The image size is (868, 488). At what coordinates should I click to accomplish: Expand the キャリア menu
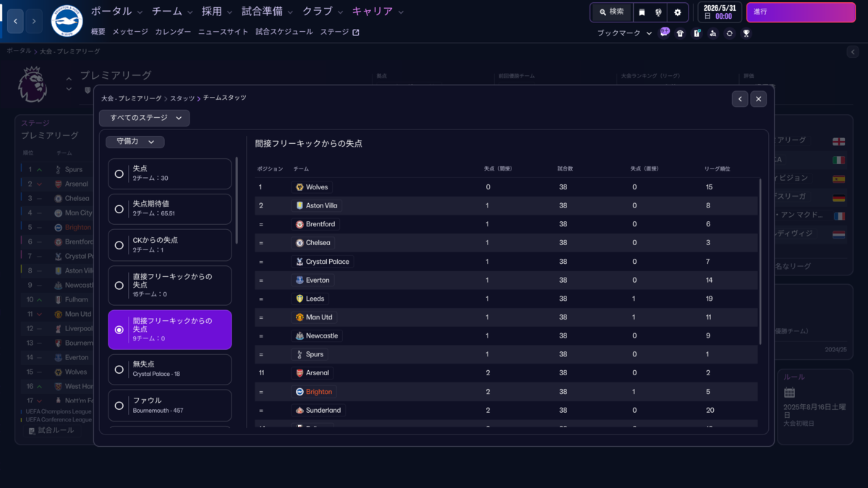(378, 12)
